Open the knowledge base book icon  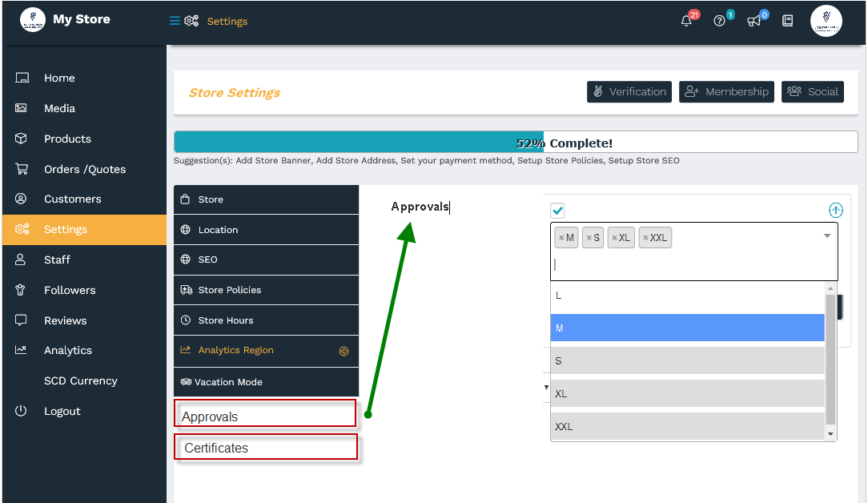(x=787, y=21)
